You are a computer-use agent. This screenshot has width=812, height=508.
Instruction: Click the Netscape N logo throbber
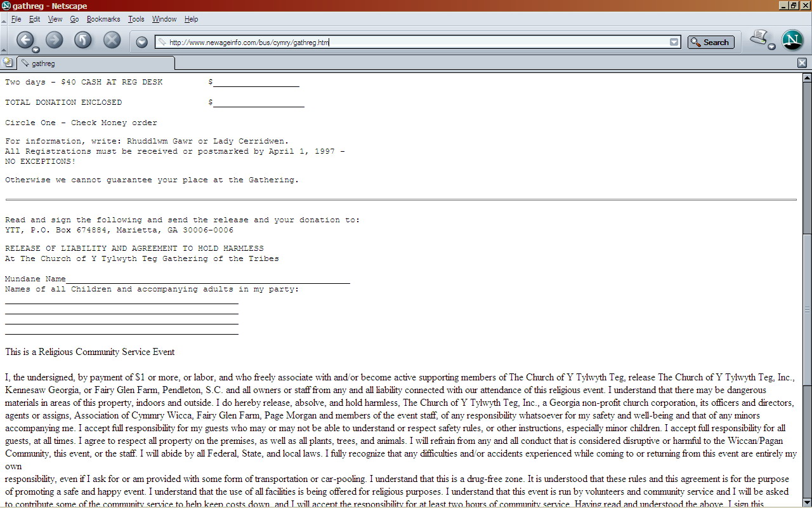click(x=792, y=40)
